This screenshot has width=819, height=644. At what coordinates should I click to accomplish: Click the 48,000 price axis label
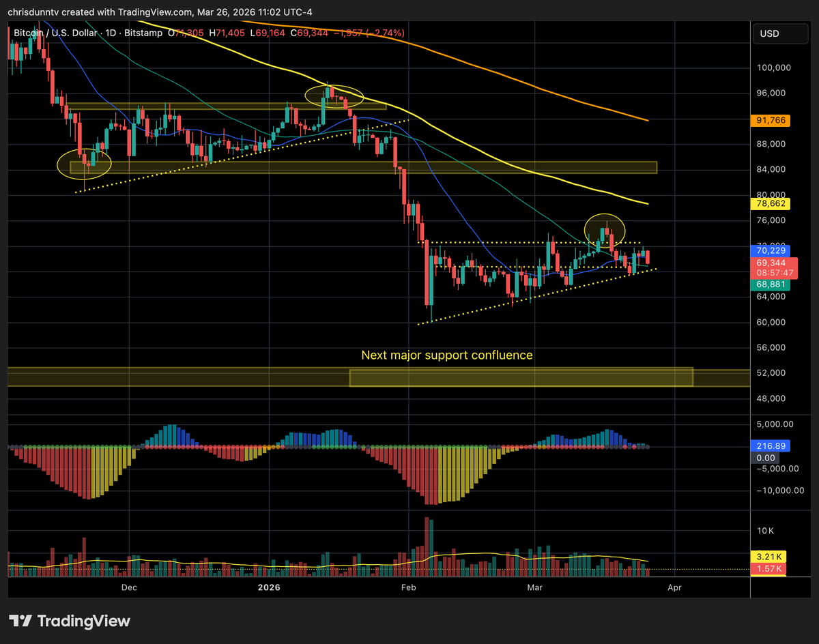tap(772, 398)
